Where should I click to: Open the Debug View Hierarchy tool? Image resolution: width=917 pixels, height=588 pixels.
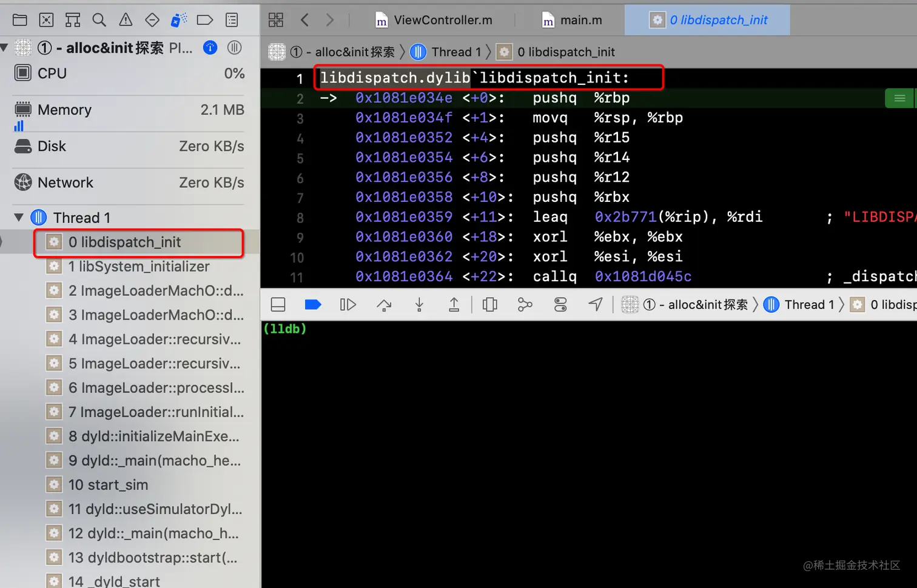[x=489, y=304]
